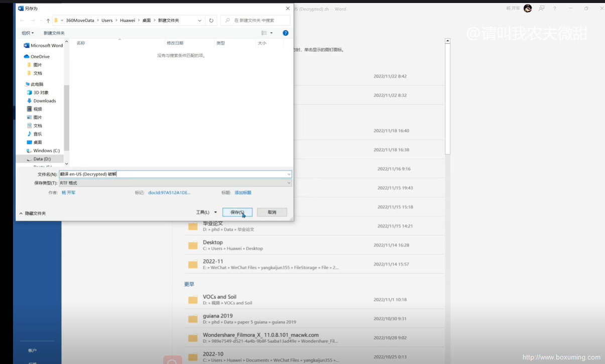
Task: Open 工具(L) dropdown menu
Action: click(x=206, y=212)
